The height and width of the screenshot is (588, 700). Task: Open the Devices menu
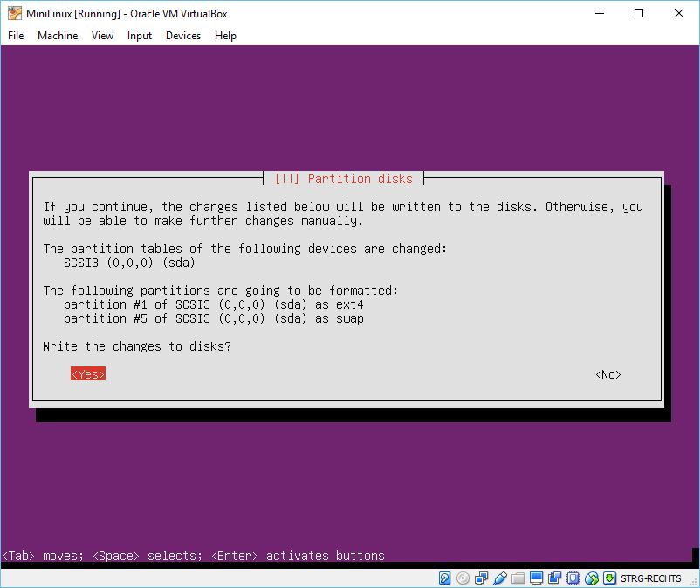pos(183,36)
